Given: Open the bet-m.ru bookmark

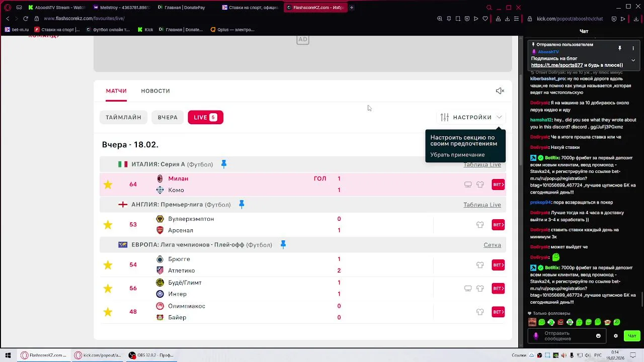Looking at the screenshot, I should point(17,30).
